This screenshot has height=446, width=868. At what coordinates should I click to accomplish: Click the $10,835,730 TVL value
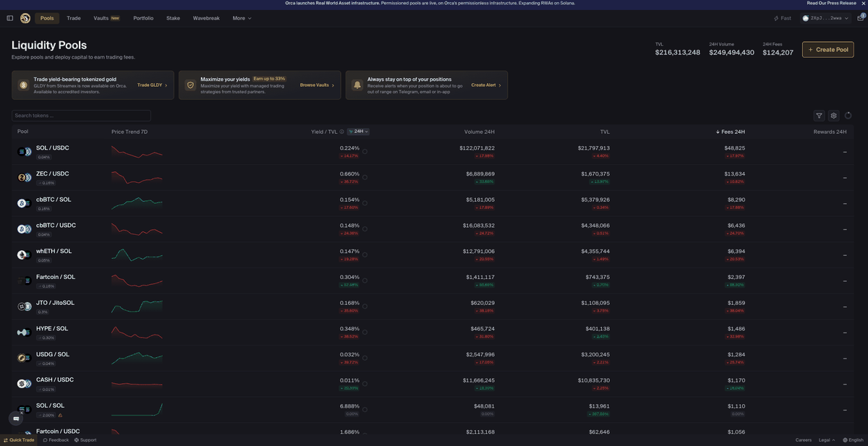tap(594, 380)
